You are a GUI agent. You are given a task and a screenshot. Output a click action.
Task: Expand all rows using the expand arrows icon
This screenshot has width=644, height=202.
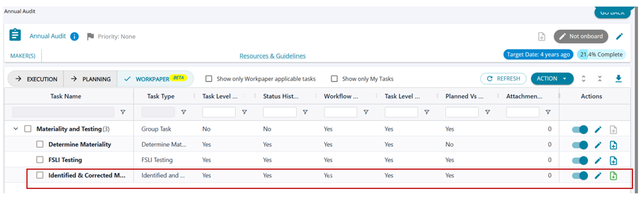click(x=583, y=79)
